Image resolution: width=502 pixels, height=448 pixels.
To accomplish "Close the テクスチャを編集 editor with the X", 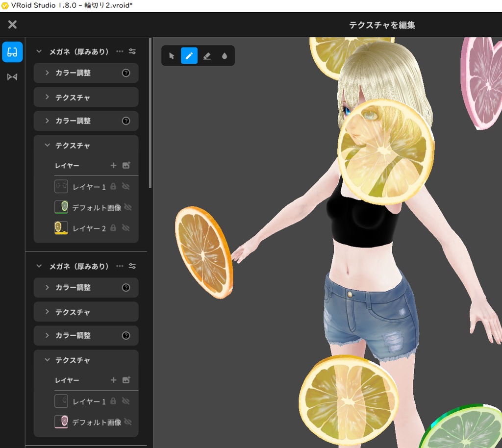I will (x=12, y=25).
